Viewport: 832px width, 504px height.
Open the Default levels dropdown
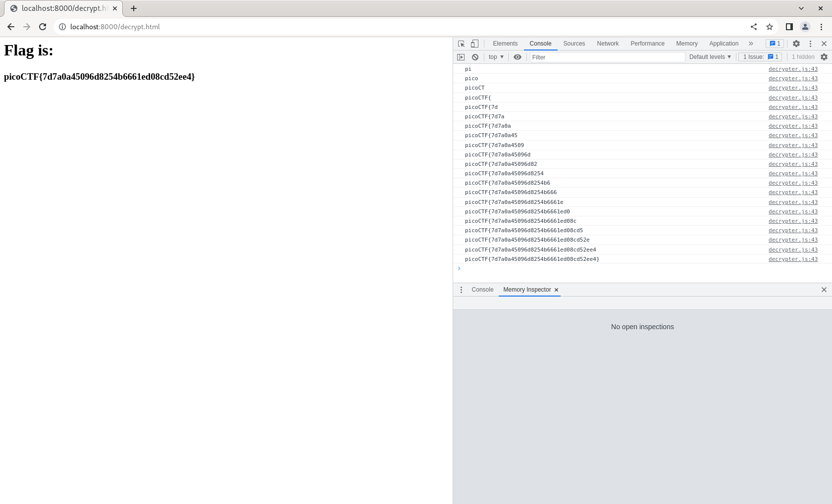(x=710, y=57)
